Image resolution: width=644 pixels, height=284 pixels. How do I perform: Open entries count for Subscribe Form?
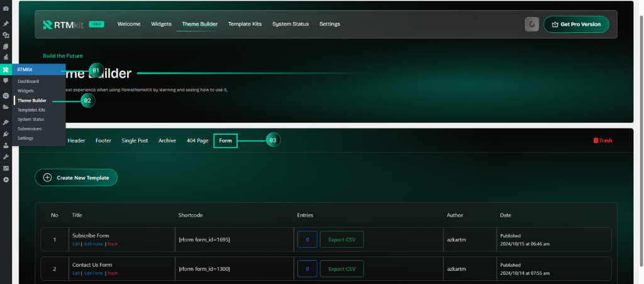(307, 240)
